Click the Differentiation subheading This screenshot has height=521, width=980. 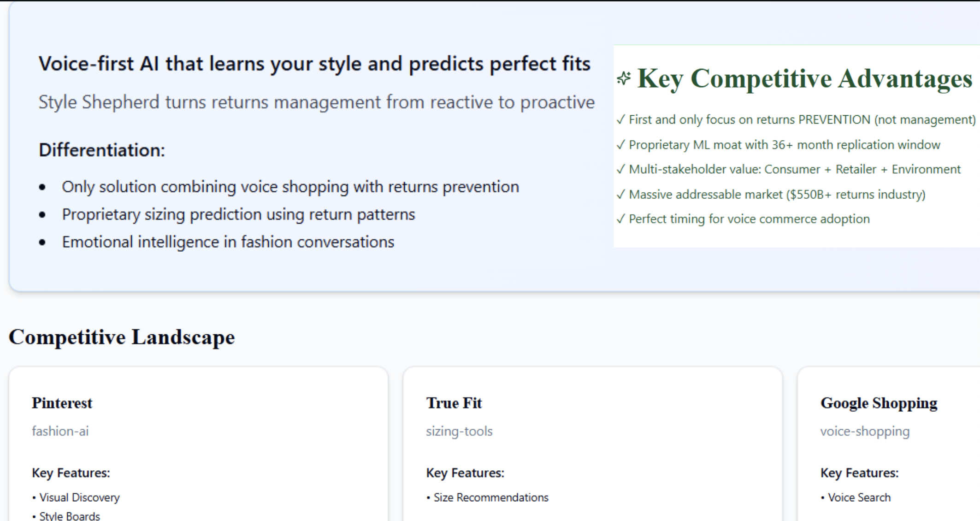[102, 150]
